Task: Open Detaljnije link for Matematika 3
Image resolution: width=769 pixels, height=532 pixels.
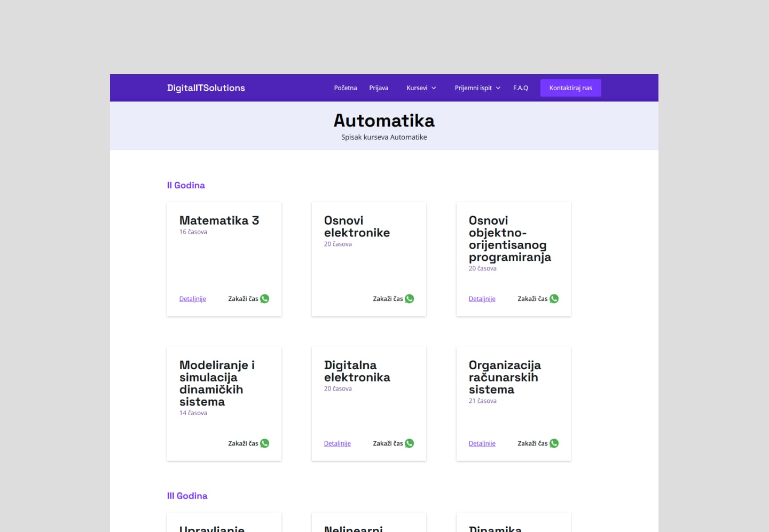Action: [x=193, y=299]
